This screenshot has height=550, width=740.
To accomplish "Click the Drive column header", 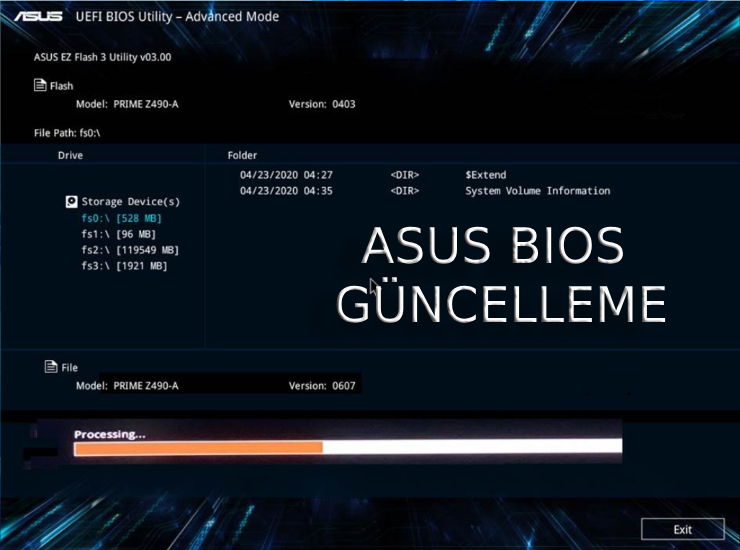I will 70,155.
